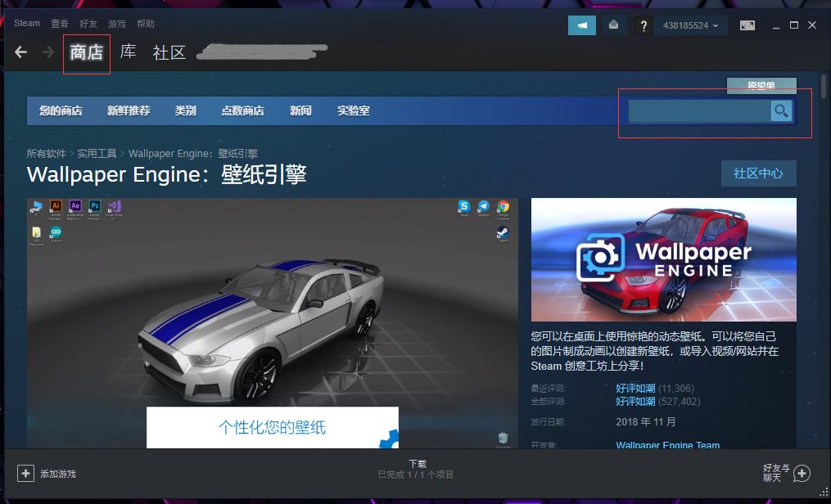The image size is (831, 504).
Task: Click the 愿望单 wishlist button
Action: click(x=761, y=85)
